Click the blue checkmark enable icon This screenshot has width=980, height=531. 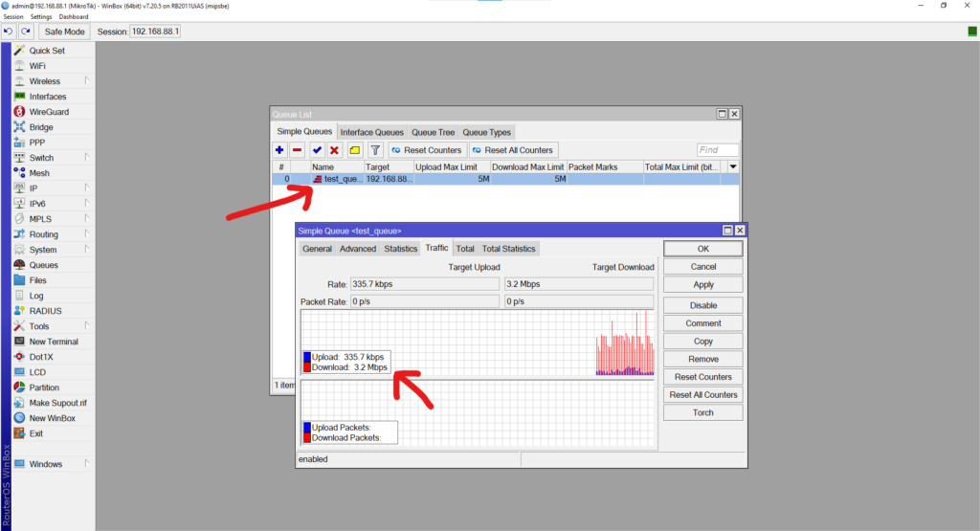coord(317,150)
